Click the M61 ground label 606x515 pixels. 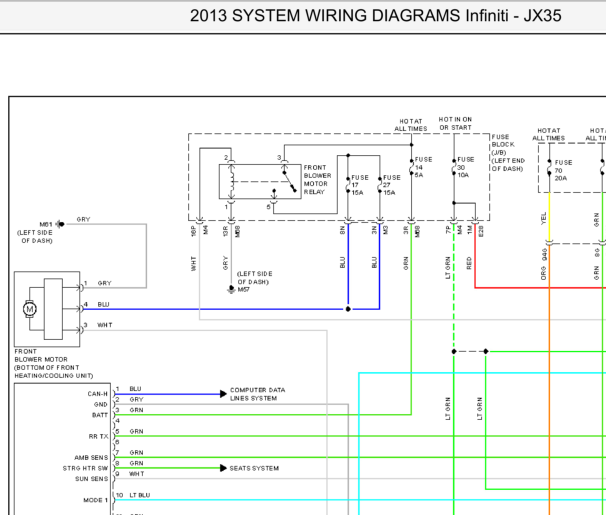(46, 224)
